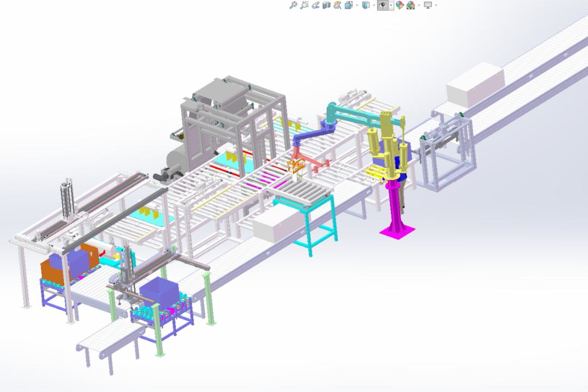Click the View Orientation cube icon
This screenshot has width=588, height=392.
[x=349, y=5]
